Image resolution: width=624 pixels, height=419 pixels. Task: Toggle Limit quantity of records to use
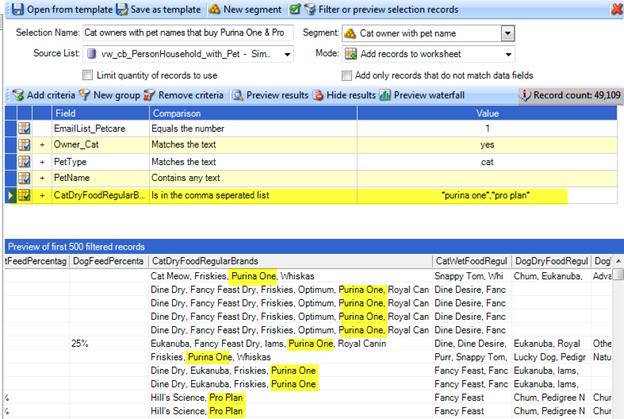tap(87, 75)
